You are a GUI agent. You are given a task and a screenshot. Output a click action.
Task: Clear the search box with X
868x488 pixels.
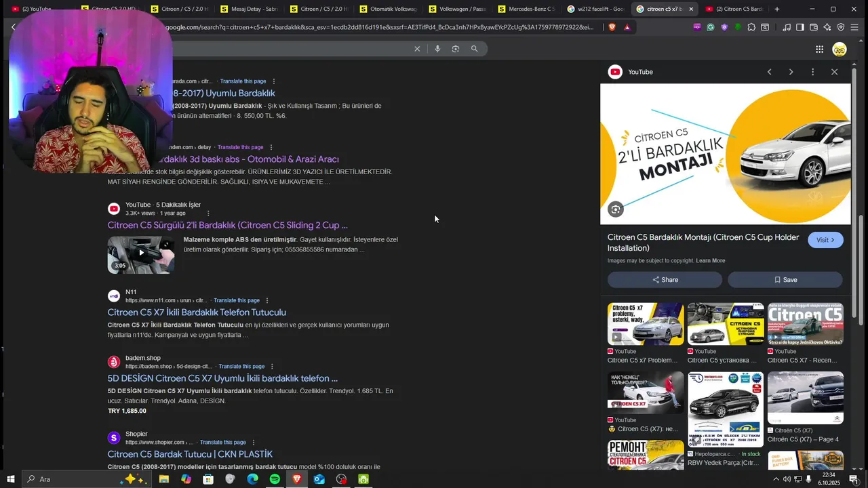coord(417,49)
